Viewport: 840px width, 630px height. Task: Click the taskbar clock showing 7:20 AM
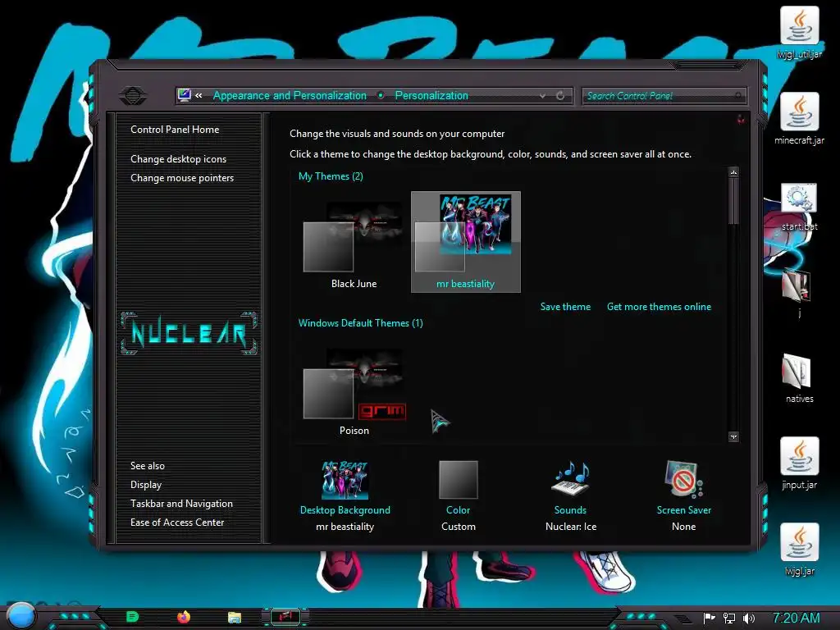(x=796, y=618)
